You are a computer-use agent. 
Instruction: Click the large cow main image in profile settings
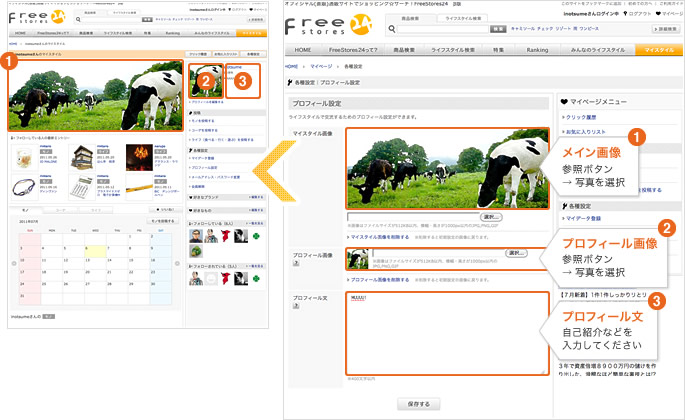[x=447, y=168]
